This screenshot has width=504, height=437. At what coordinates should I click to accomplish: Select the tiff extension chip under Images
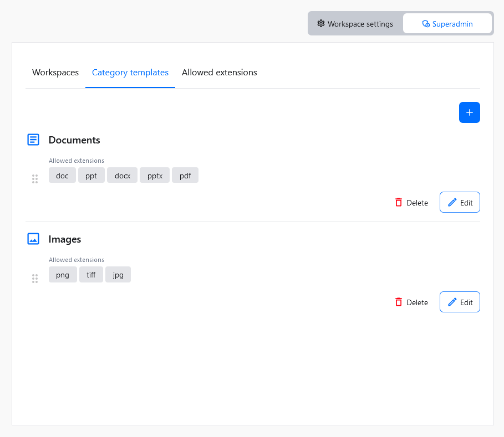pyautogui.click(x=91, y=274)
